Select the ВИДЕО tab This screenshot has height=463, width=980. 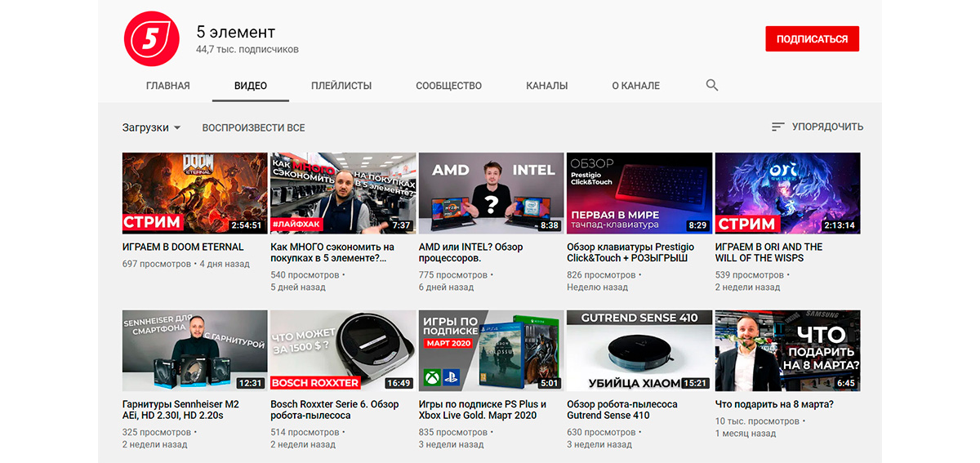[251, 86]
